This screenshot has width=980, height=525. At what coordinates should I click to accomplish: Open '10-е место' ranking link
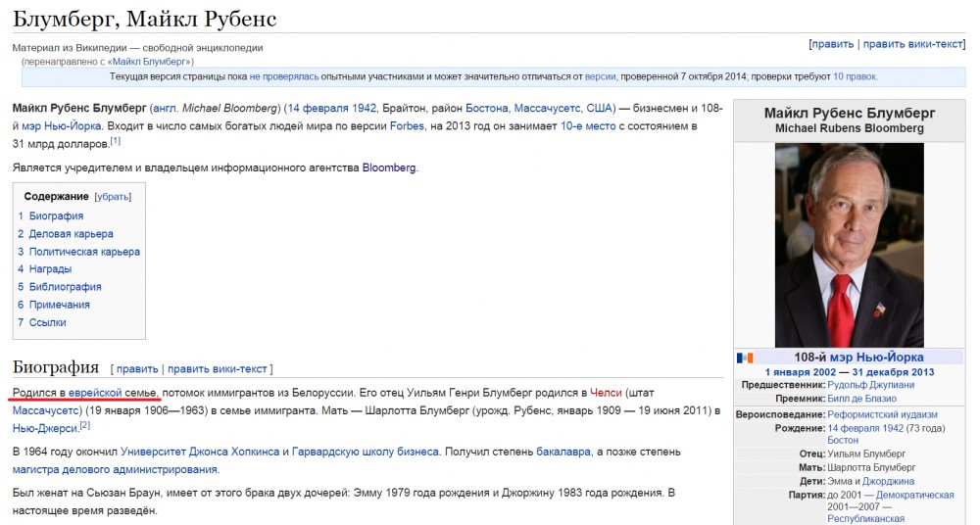tap(587, 126)
